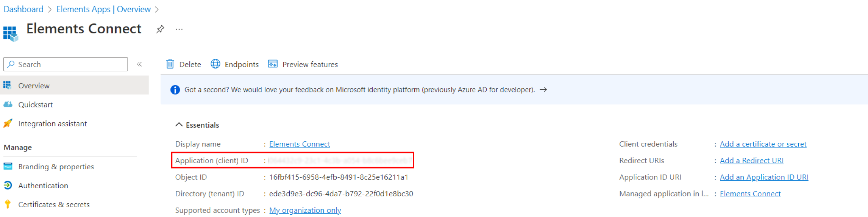Image resolution: width=868 pixels, height=217 pixels.
Task: Click the info icon in feedback banner
Action: [175, 90]
